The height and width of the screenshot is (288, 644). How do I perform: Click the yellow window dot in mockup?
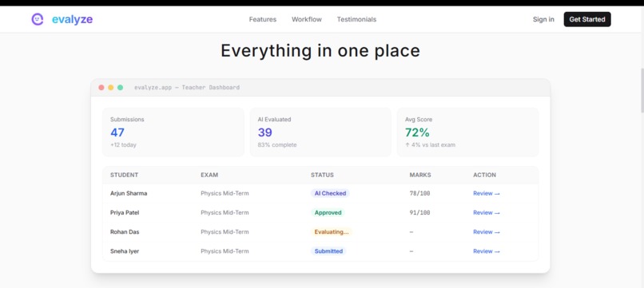pos(111,88)
